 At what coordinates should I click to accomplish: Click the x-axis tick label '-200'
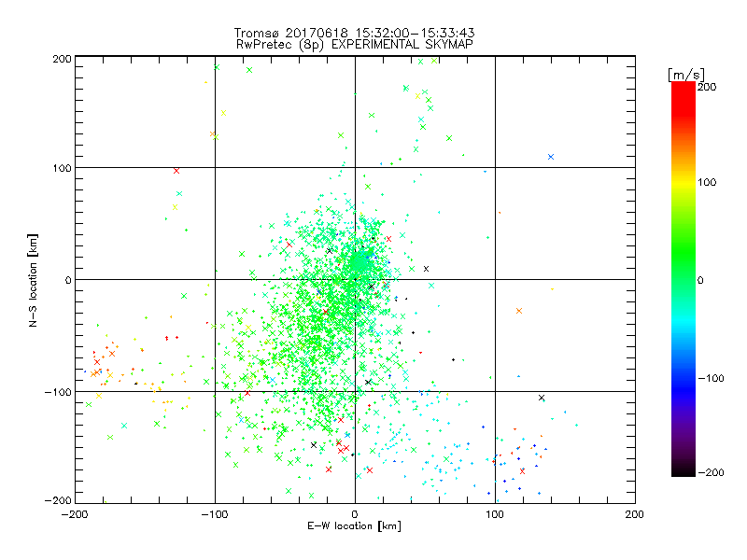[75, 514]
